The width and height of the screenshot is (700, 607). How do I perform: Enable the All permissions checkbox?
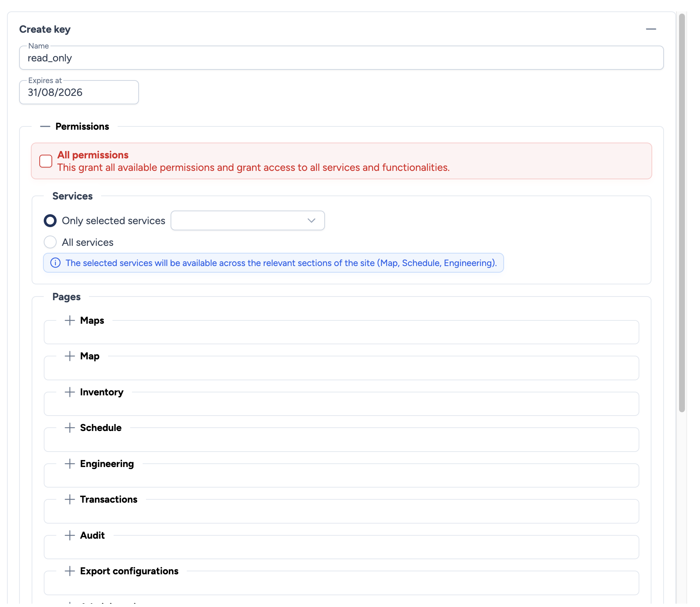(46, 161)
